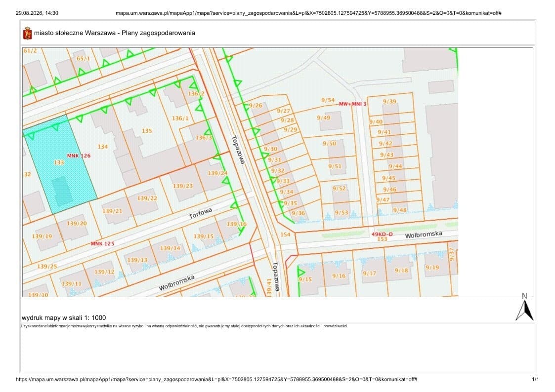Click the north arrow compass icon
555x392 pixels.
tap(524, 307)
